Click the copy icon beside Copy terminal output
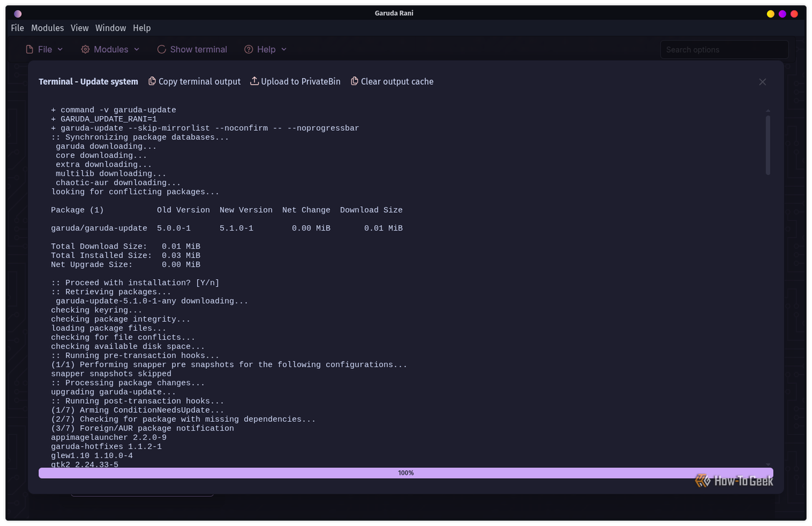 coord(152,81)
